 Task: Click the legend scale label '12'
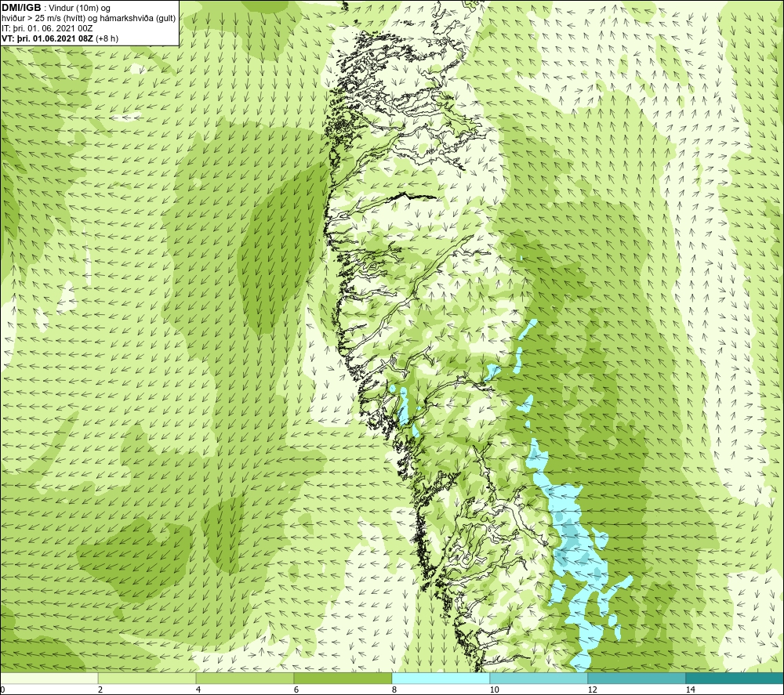pos(592,690)
